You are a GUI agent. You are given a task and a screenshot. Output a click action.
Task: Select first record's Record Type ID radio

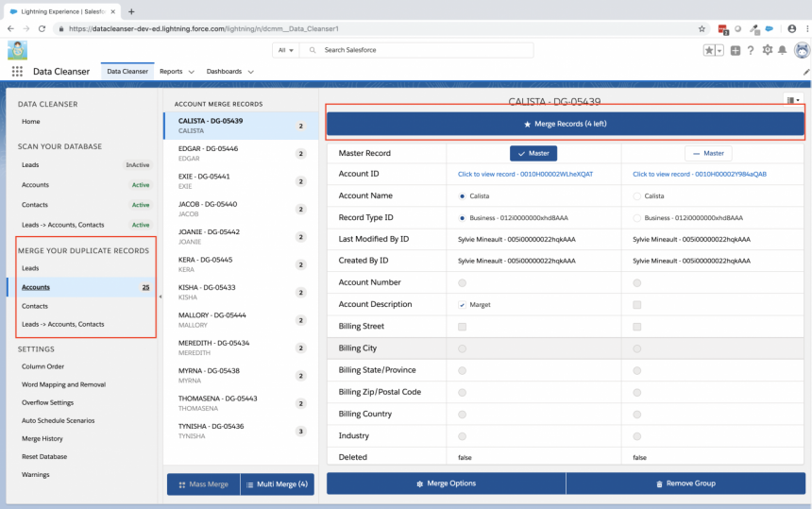click(x=462, y=218)
